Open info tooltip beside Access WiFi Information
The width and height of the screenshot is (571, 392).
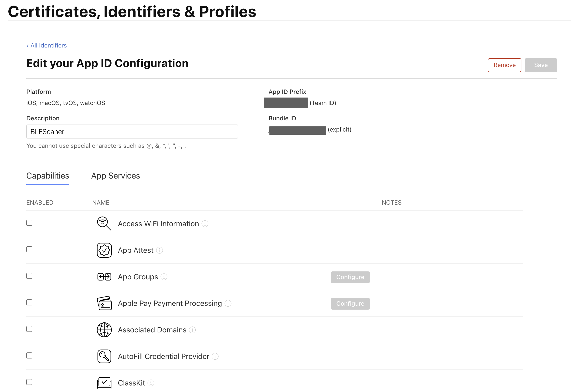pyautogui.click(x=205, y=224)
